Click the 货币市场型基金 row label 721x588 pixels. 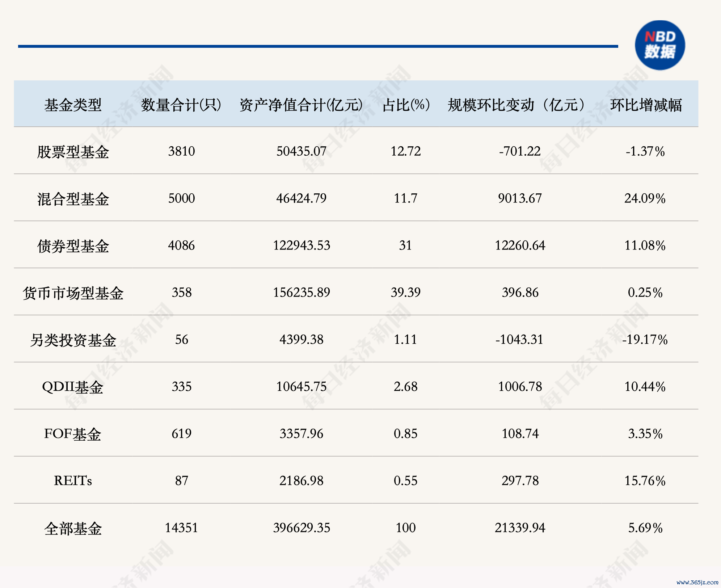click(x=73, y=293)
